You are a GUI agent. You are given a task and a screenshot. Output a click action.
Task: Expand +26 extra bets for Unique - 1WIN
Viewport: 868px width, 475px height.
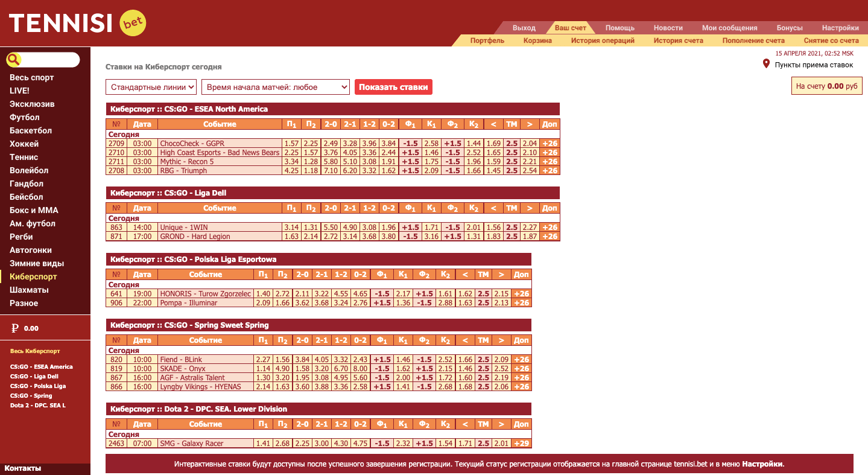click(x=550, y=228)
